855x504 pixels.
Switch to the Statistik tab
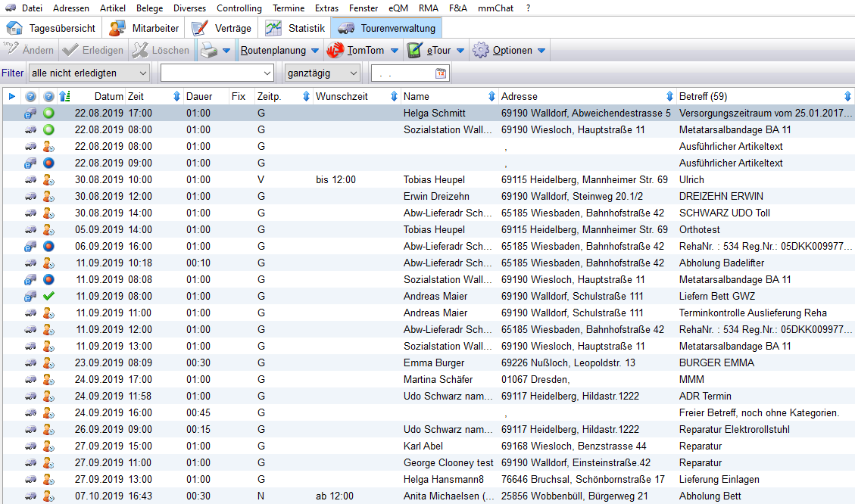[x=296, y=29]
